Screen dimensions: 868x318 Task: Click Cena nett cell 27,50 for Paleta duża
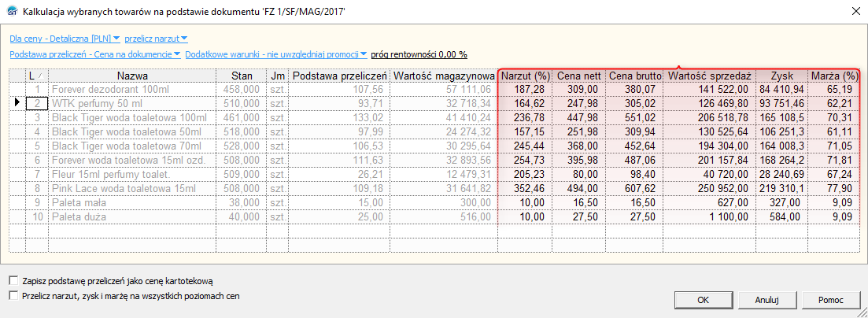click(x=578, y=216)
